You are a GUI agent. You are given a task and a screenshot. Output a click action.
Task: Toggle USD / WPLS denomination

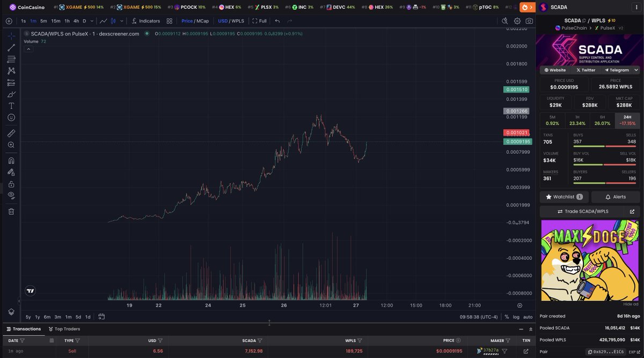tap(231, 21)
